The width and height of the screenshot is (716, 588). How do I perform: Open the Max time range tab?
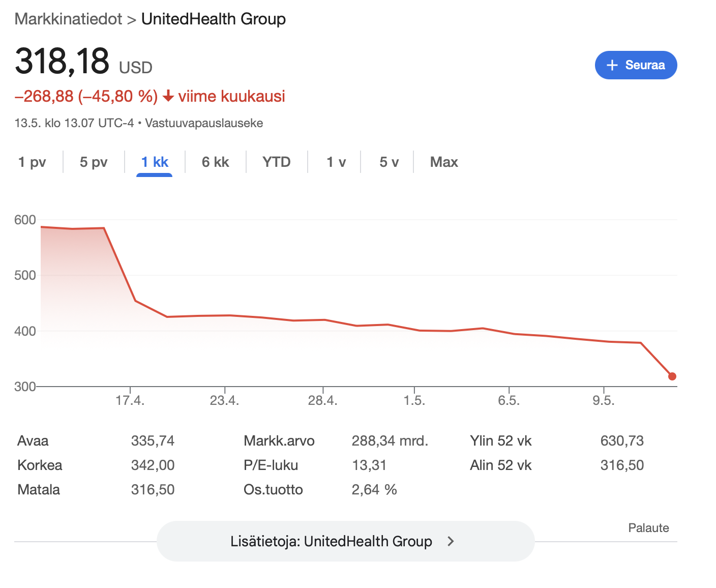[444, 162]
